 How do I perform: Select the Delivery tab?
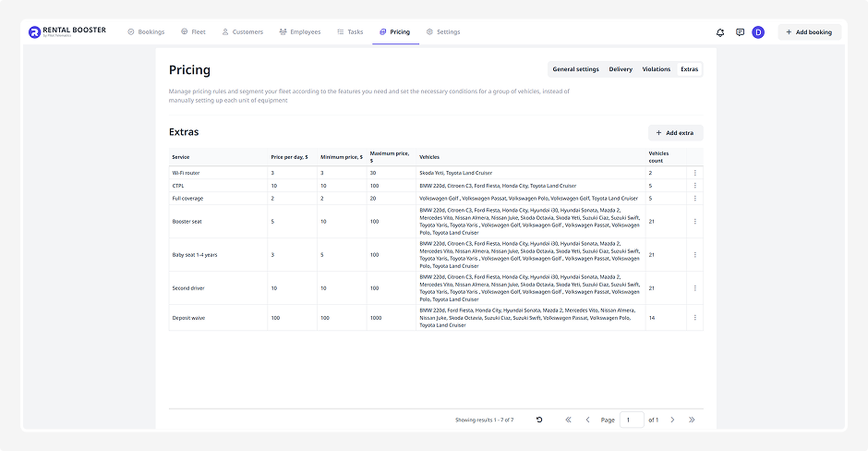coord(621,69)
